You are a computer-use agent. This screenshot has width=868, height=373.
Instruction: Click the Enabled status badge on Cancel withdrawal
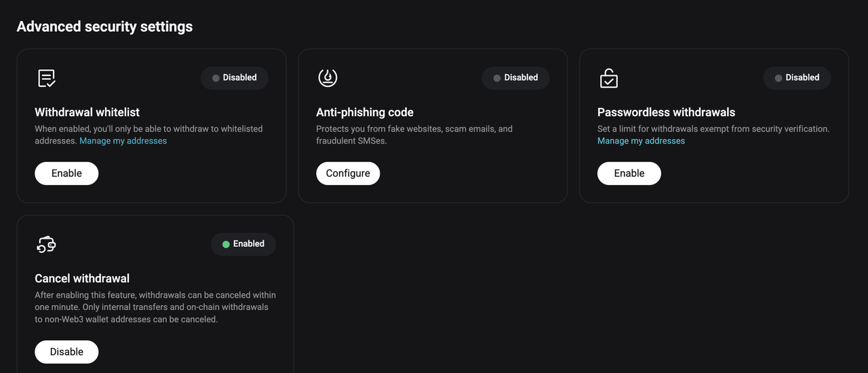243,244
